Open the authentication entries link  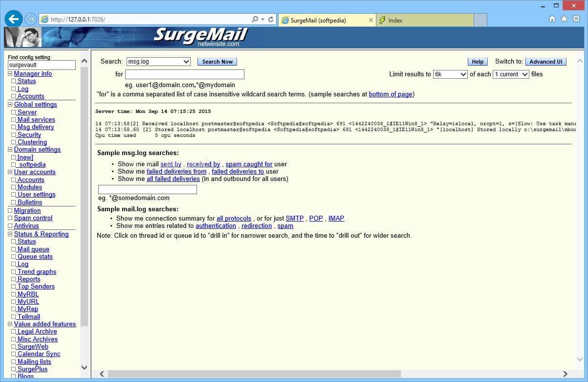coord(216,226)
